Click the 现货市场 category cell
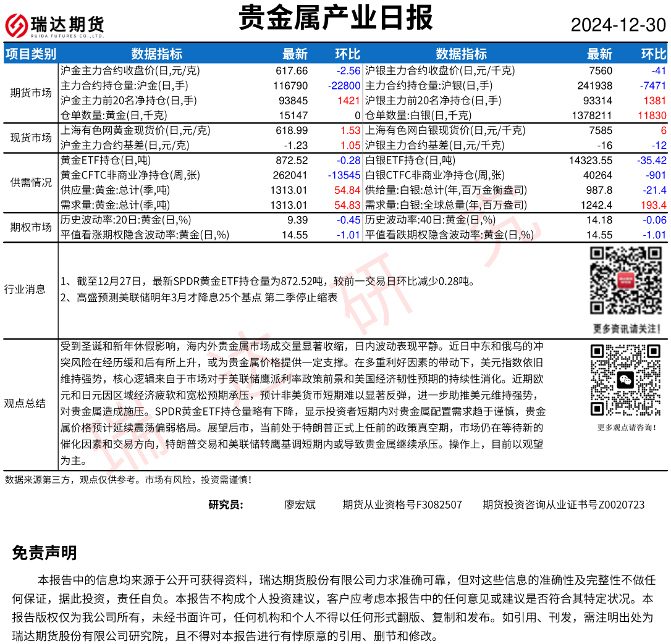Image resolution: width=671 pixels, height=644 pixels. point(31,138)
